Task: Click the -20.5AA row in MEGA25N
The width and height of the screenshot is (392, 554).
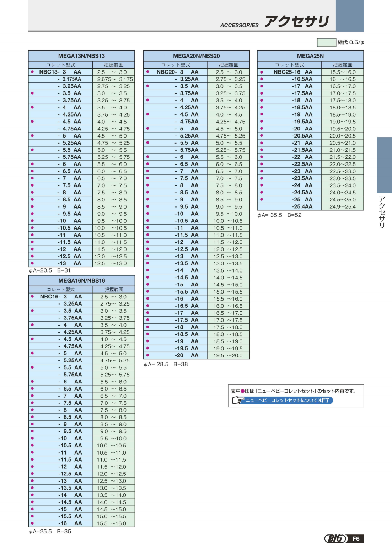Action: click(x=310, y=136)
